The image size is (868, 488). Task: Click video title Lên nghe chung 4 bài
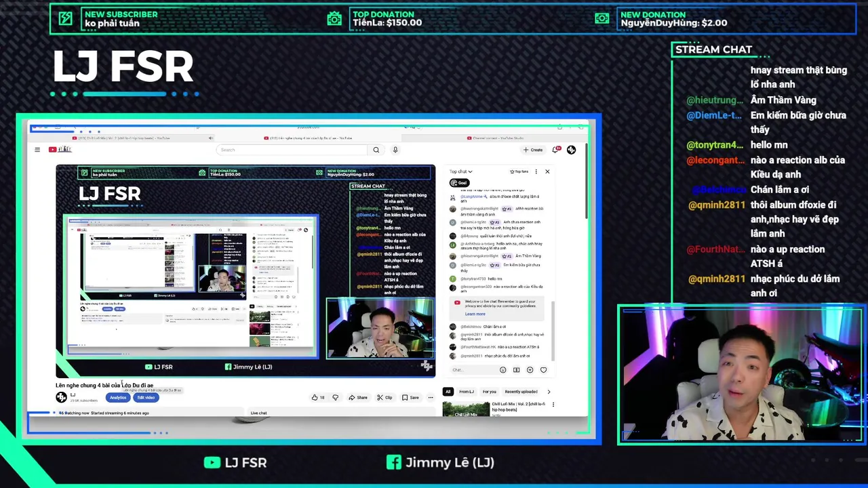[x=104, y=385]
